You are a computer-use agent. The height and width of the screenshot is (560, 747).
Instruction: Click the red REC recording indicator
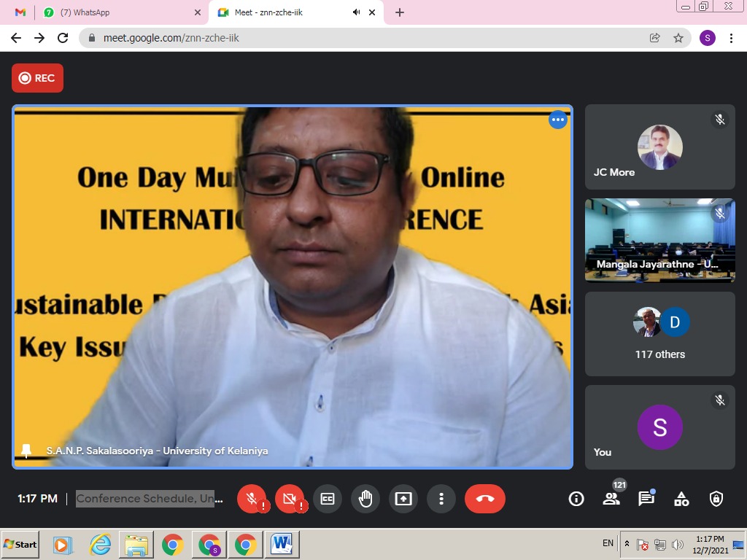(x=37, y=78)
